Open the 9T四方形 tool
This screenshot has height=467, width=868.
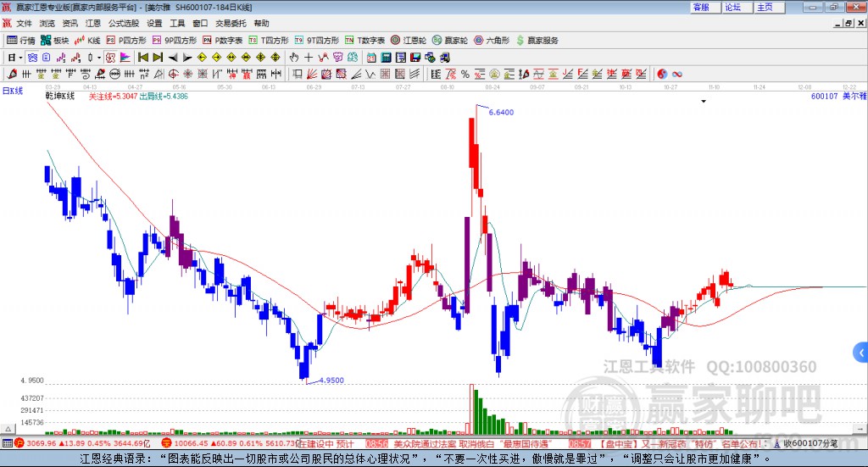(317, 41)
